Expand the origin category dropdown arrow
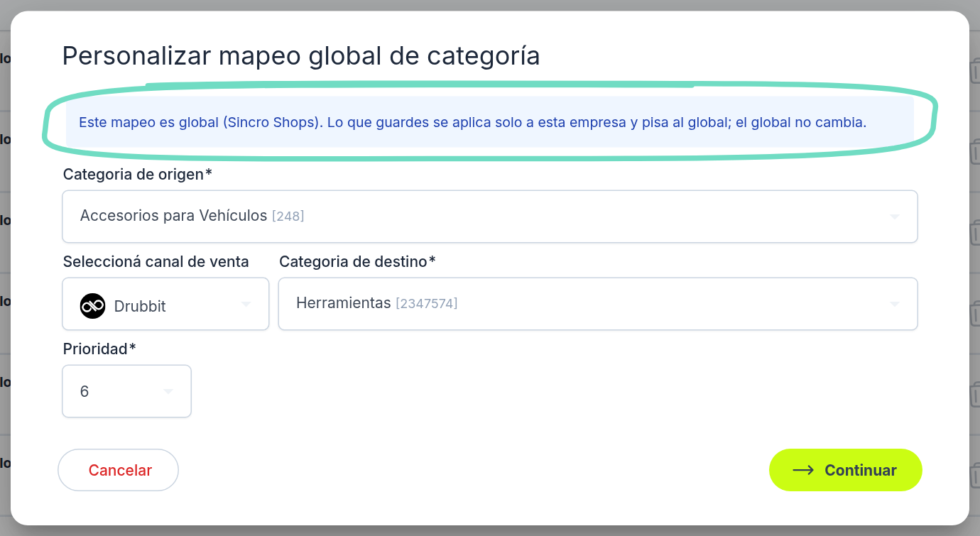 895,217
